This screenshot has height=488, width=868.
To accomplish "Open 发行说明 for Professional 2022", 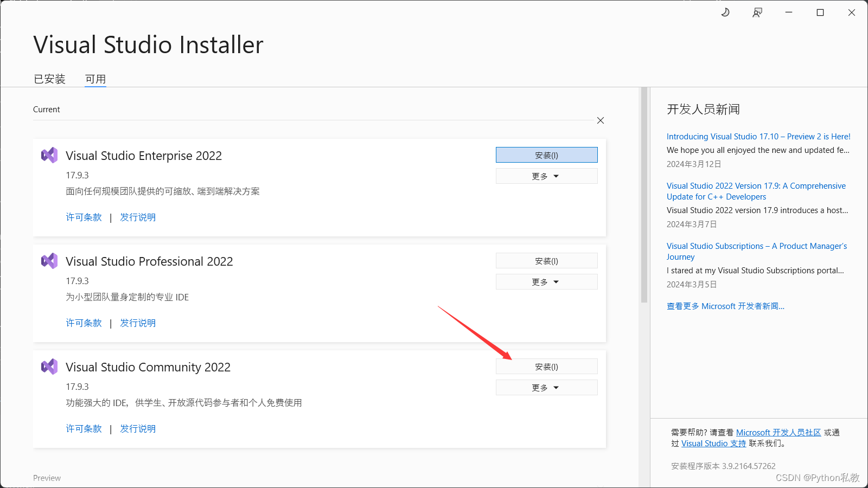I will tap(138, 323).
